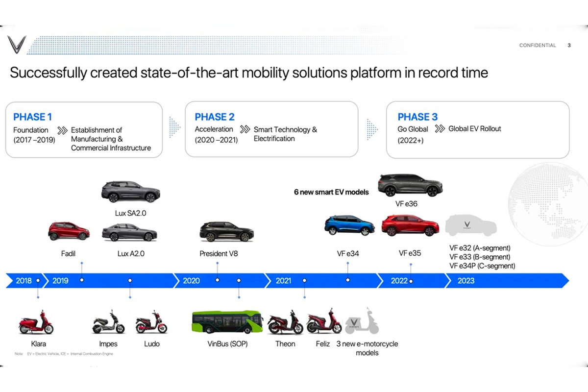Click 'VF e32 (A-segment)' text
588x392 pixels.
(x=480, y=248)
